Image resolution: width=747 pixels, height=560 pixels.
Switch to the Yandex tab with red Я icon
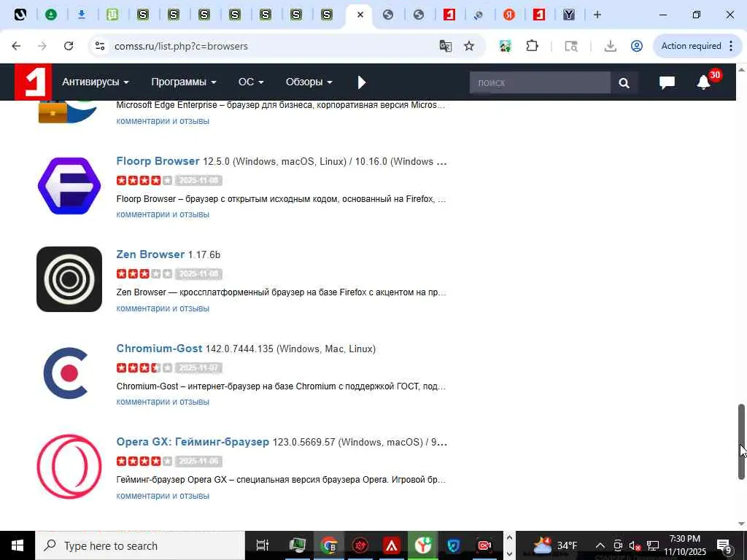point(508,15)
